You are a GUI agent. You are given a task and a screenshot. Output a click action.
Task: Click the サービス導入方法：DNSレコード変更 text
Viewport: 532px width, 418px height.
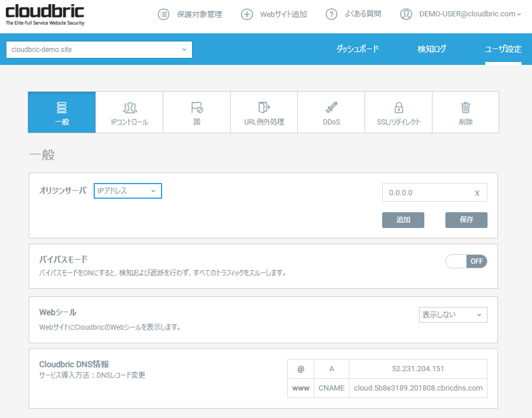(92, 375)
